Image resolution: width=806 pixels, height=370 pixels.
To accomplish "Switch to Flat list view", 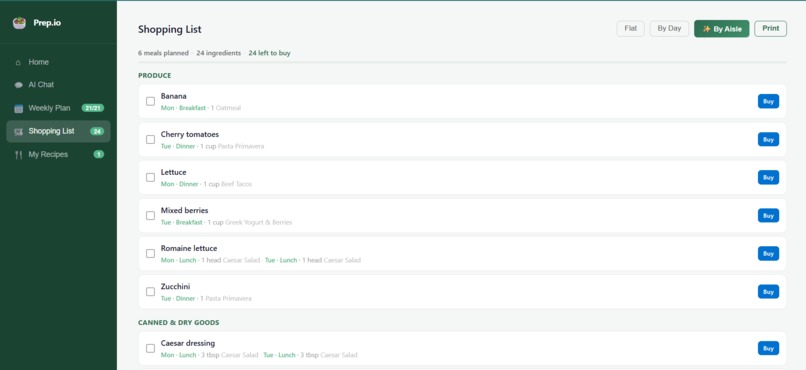I will (630, 29).
